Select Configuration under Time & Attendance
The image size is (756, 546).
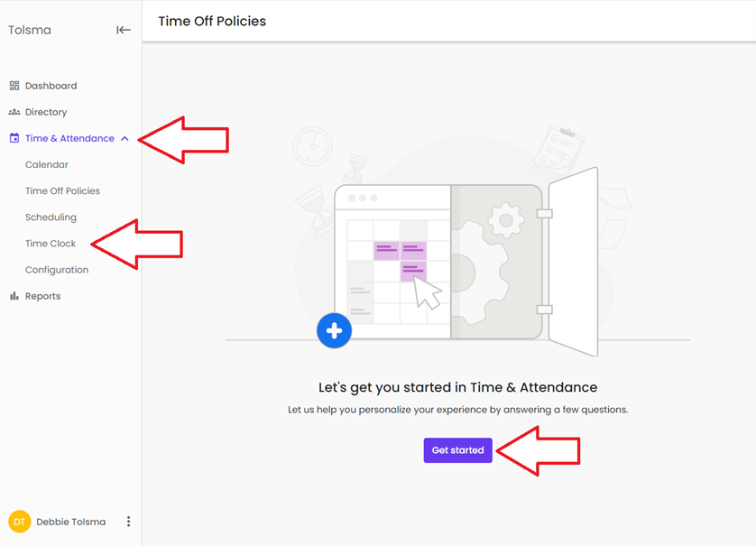tap(57, 269)
